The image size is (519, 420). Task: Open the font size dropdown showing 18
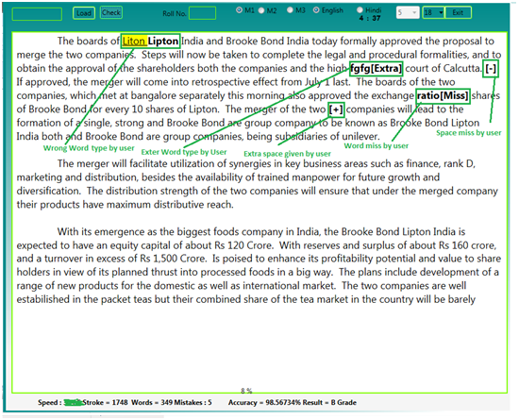(x=434, y=12)
